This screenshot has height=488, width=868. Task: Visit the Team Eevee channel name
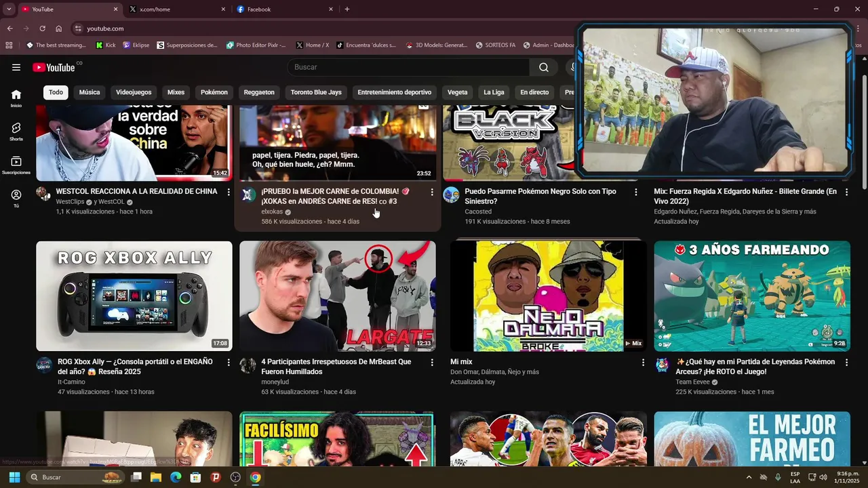point(692,382)
